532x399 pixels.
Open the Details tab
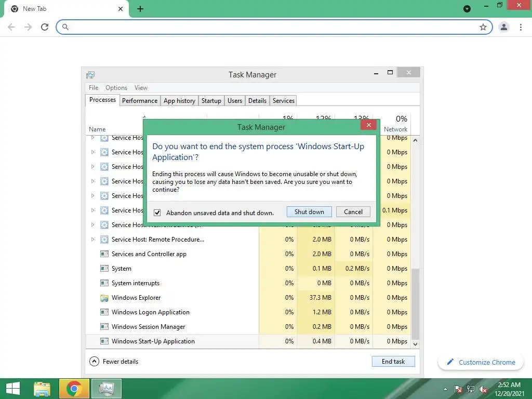point(258,101)
